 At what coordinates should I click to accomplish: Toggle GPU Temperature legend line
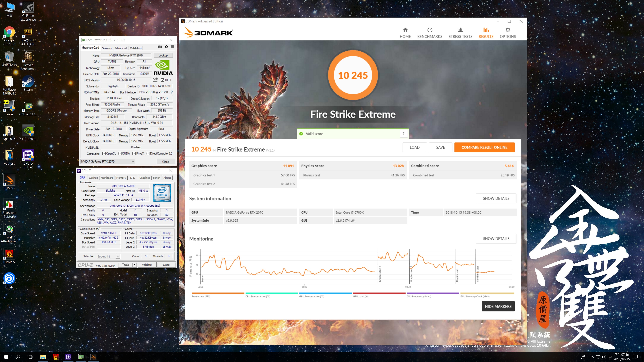[325, 295]
